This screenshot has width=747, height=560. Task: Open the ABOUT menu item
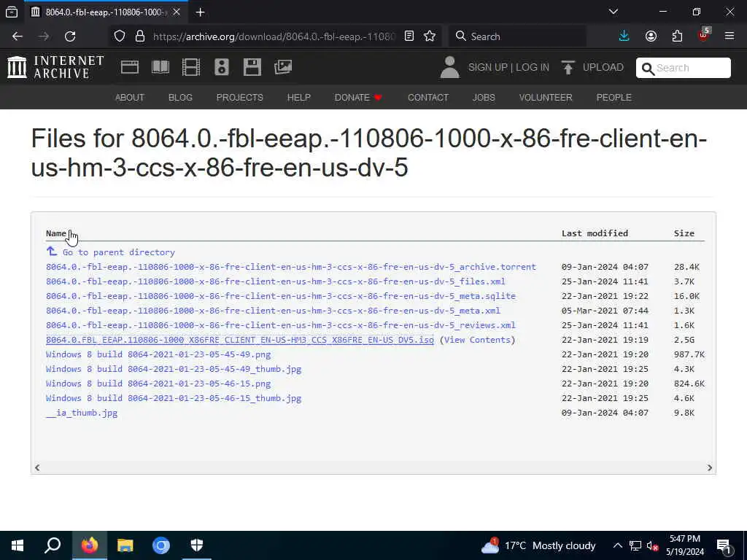tap(130, 98)
